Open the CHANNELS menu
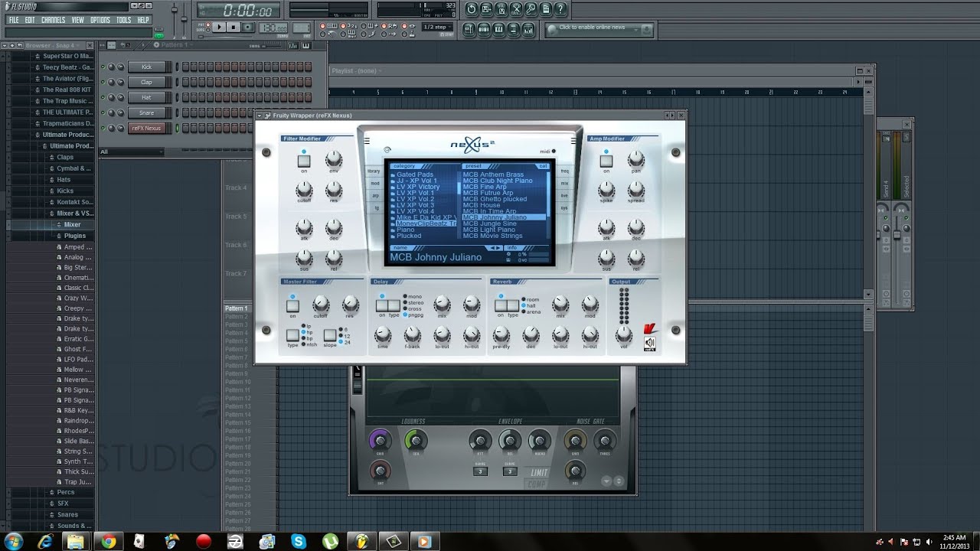Image resolution: width=980 pixels, height=551 pixels. point(53,20)
